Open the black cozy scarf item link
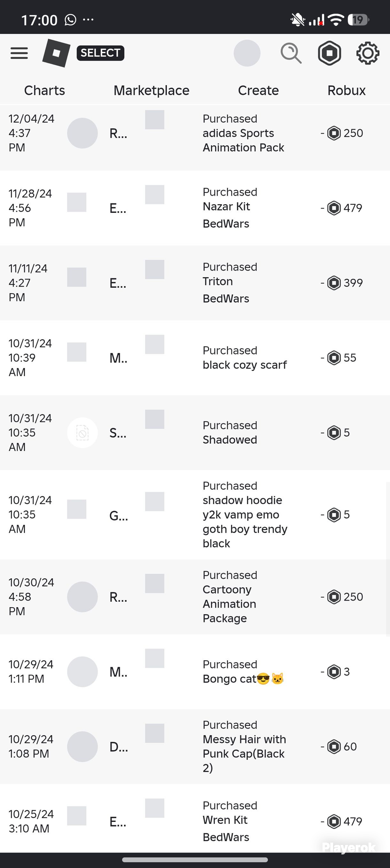Viewport: 390px width, 868px height. point(245,365)
